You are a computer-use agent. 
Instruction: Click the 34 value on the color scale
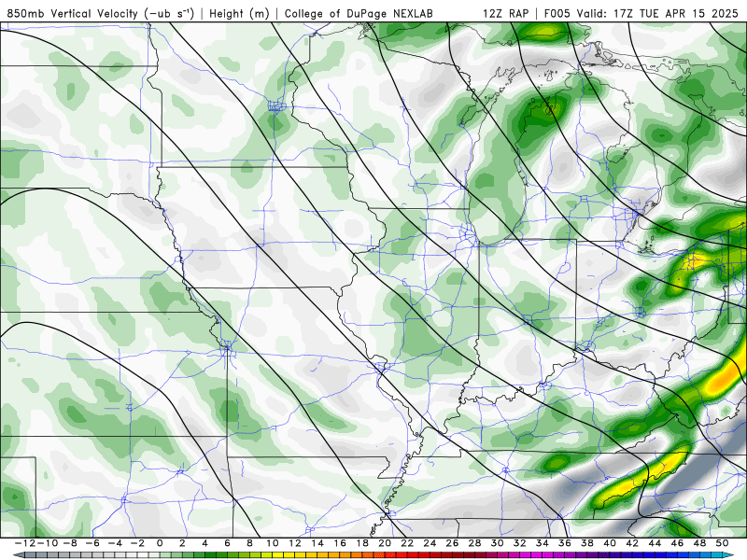click(543, 543)
